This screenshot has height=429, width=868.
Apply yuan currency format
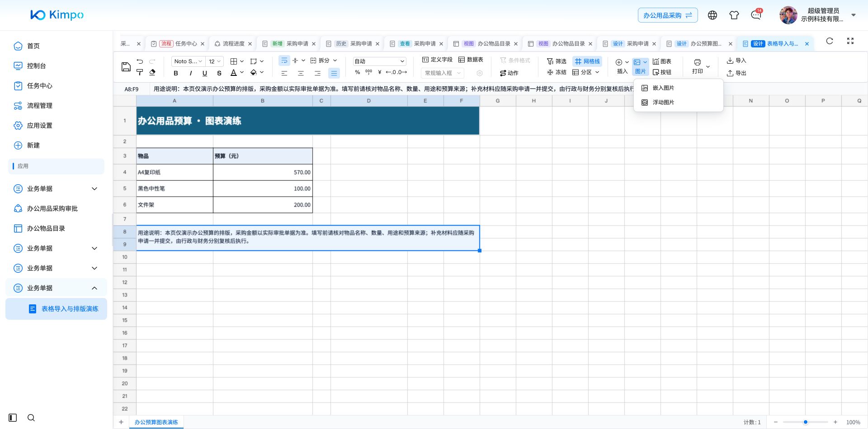[x=380, y=72]
